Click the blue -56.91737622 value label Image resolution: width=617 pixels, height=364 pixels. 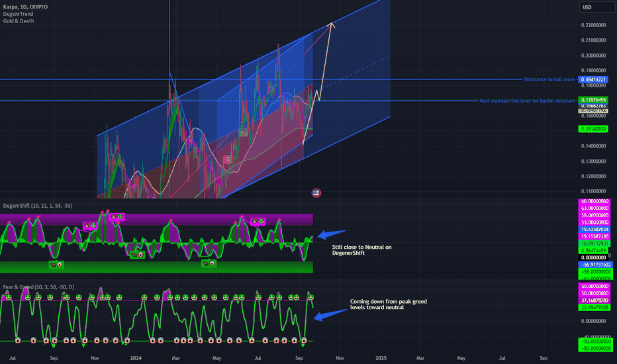coord(595,265)
